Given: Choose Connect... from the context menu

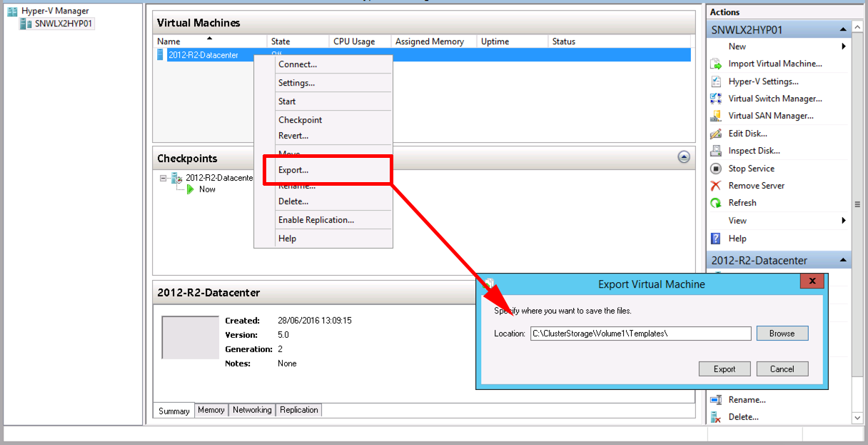Looking at the screenshot, I should click(298, 64).
